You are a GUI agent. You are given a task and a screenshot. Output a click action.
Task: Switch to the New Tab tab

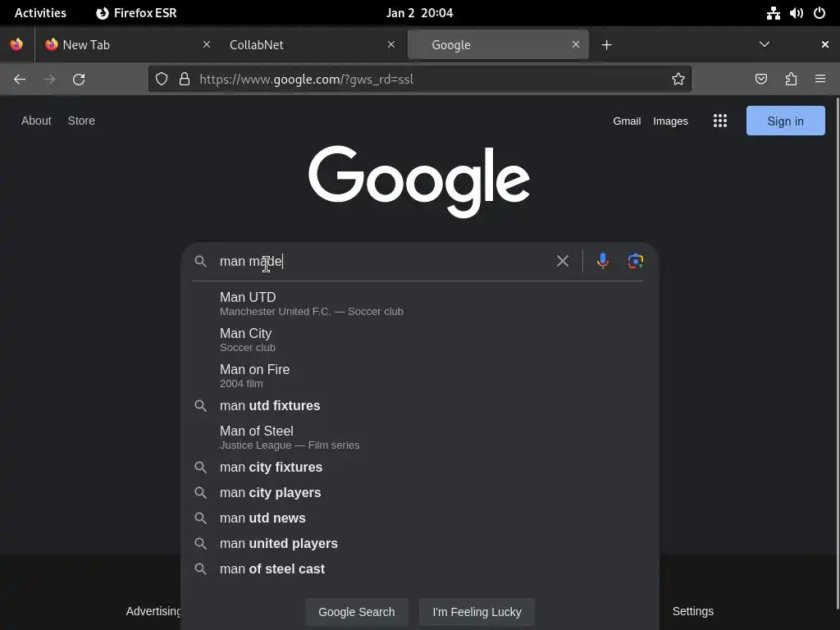(126, 44)
